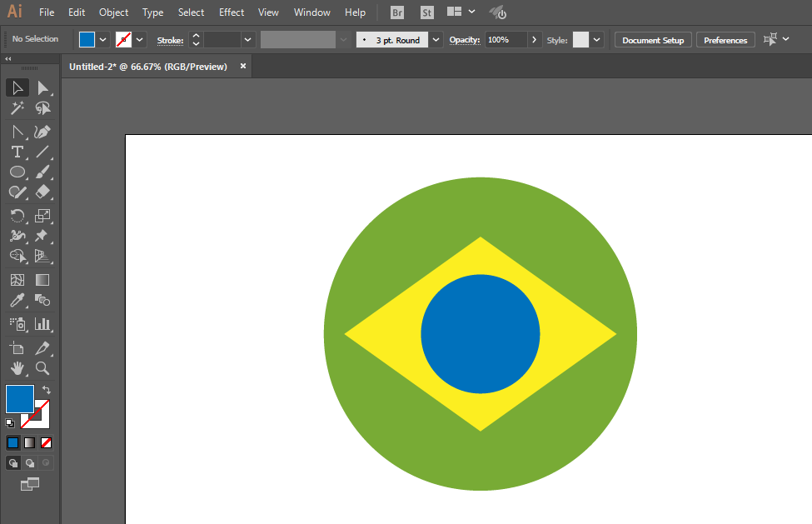Pick the Eyedropper tool
The height and width of the screenshot is (524, 812).
coord(17,300)
